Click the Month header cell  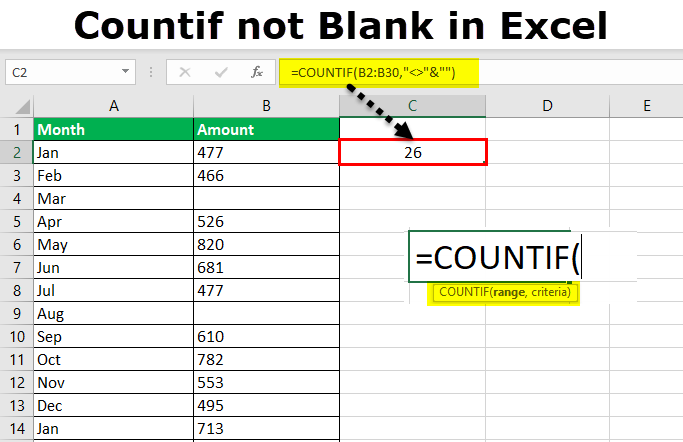point(114,129)
